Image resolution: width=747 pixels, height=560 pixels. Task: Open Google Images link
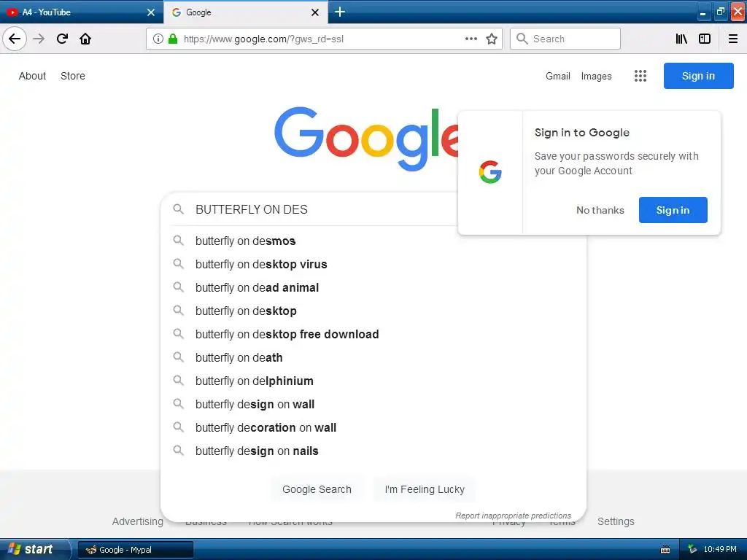597,76
